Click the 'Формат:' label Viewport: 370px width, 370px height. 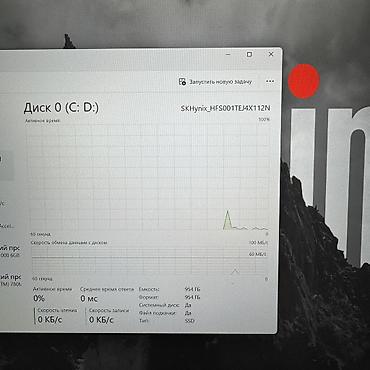tap(149, 297)
